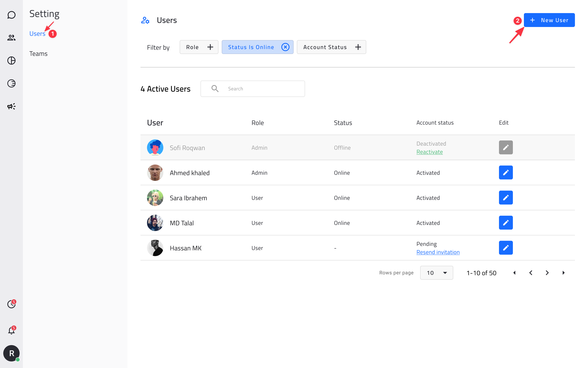Viewport: 588px width, 368px height.
Task: Click the Offline status of Sofi Roqwan
Action: tap(342, 148)
